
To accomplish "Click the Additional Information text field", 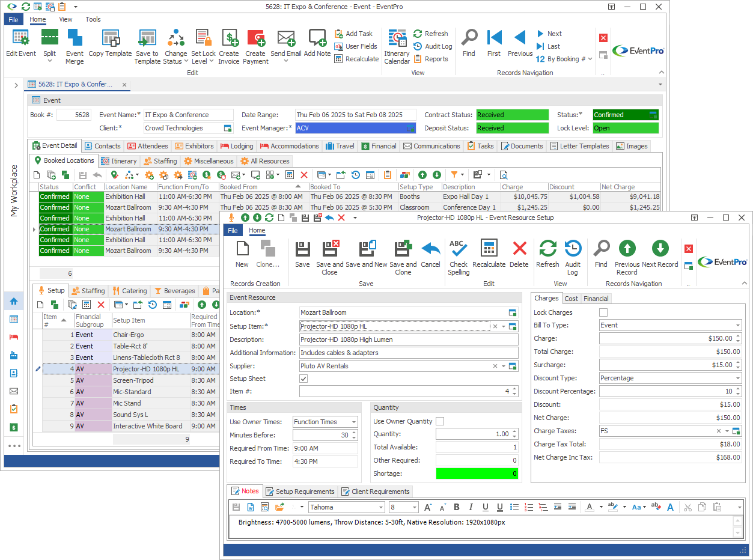I will pos(409,353).
